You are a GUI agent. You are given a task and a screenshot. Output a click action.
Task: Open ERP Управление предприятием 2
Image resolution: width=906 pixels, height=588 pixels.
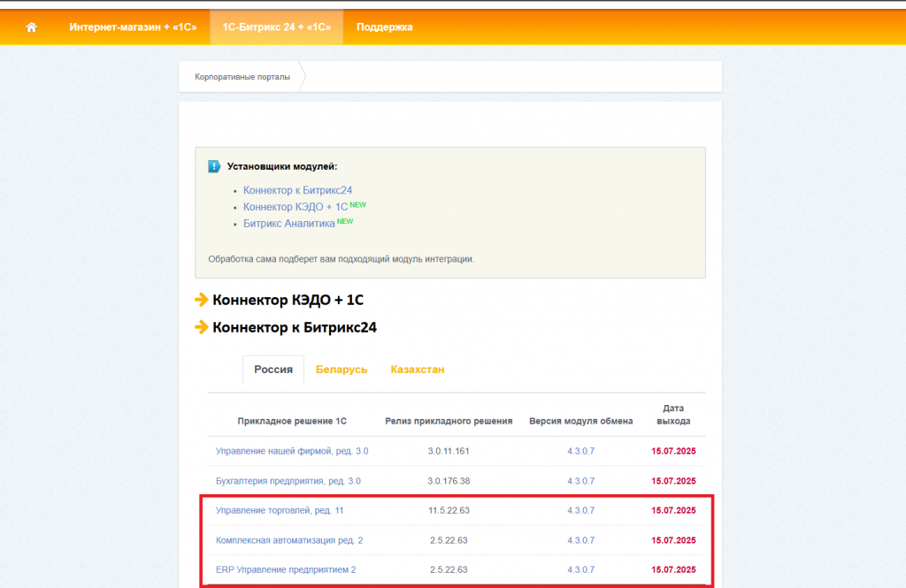(x=286, y=569)
